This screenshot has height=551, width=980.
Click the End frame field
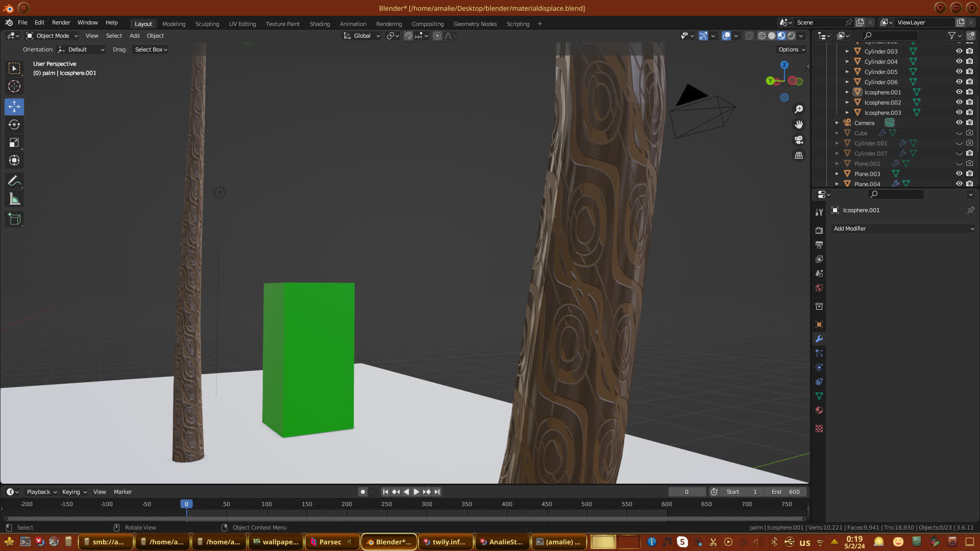pos(786,492)
